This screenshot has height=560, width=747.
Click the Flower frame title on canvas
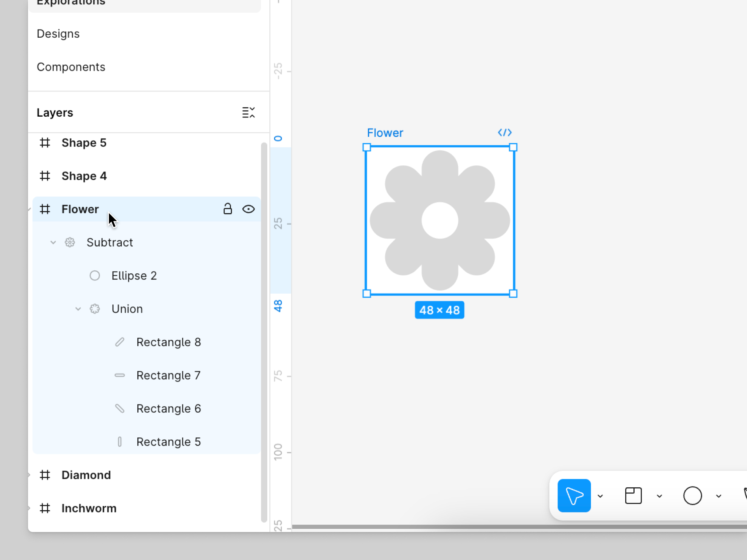click(385, 133)
